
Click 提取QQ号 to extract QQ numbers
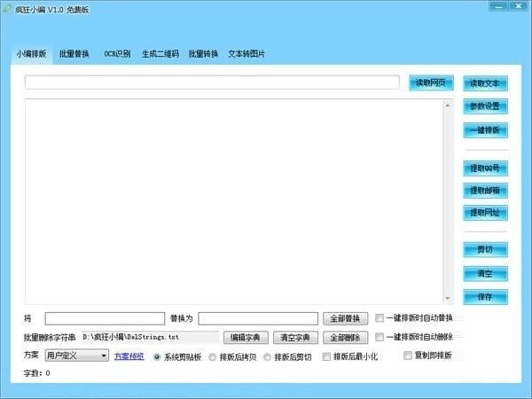pos(485,168)
